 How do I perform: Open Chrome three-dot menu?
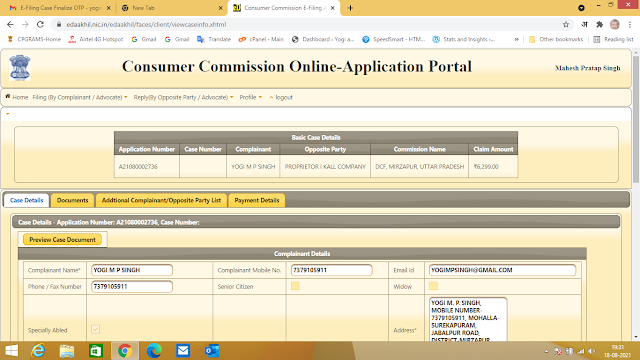point(630,24)
